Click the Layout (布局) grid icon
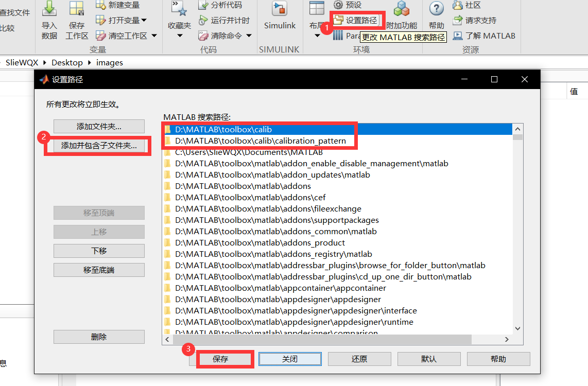 click(317, 9)
